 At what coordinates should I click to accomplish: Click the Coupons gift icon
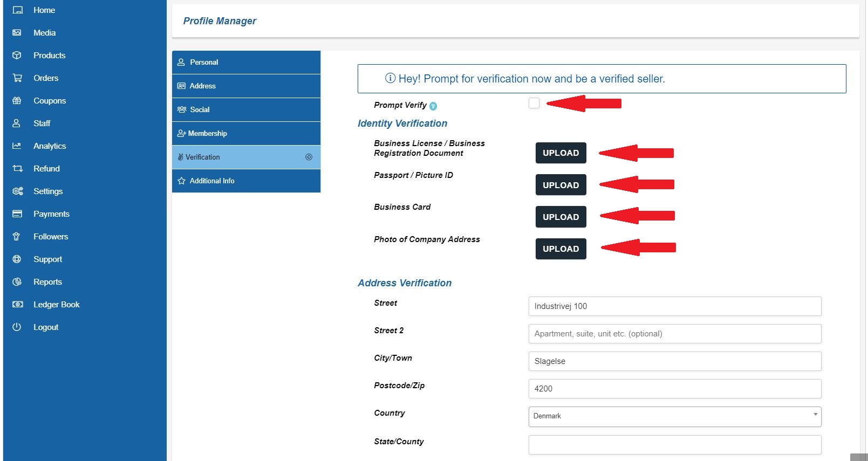pos(17,101)
